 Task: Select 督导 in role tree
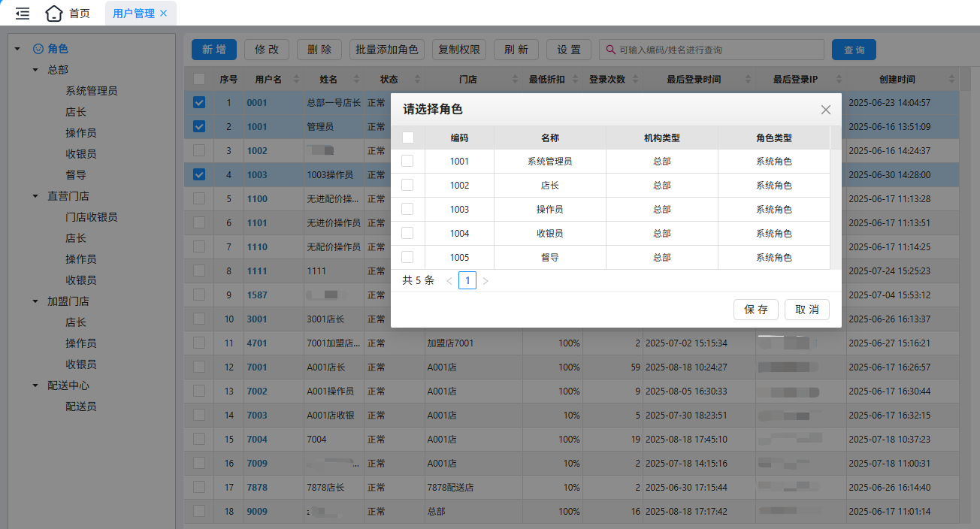(76, 175)
